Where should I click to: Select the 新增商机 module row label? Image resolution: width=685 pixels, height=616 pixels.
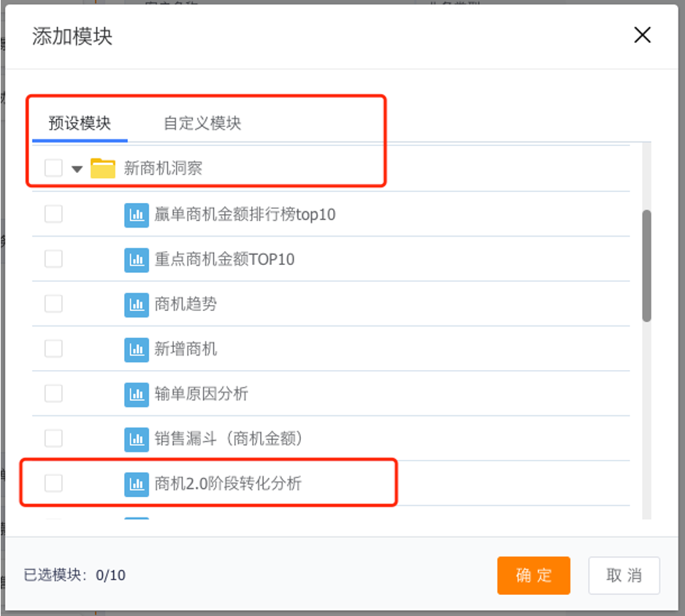click(x=185, y=350)
